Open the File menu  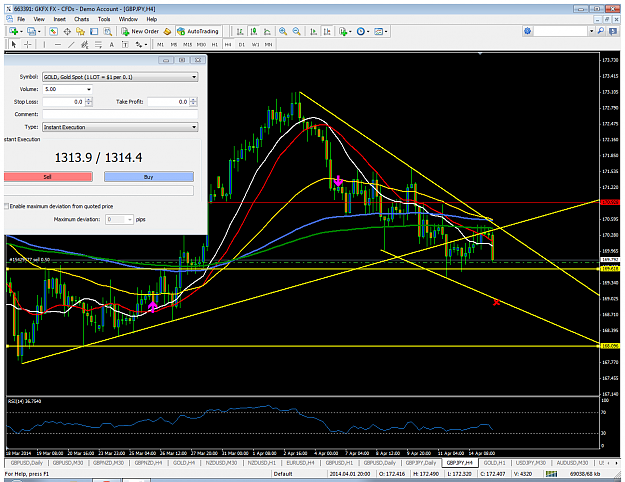point(21,19)
